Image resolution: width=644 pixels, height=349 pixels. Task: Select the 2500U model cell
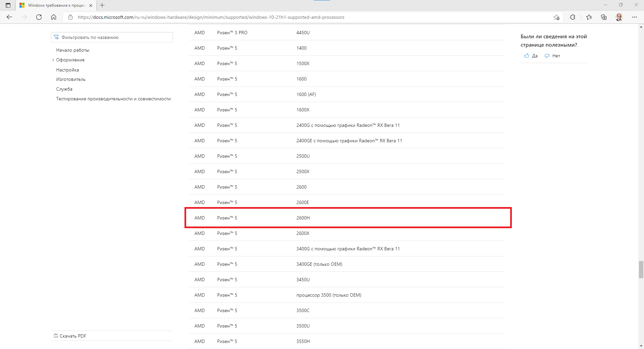point(303,156)
